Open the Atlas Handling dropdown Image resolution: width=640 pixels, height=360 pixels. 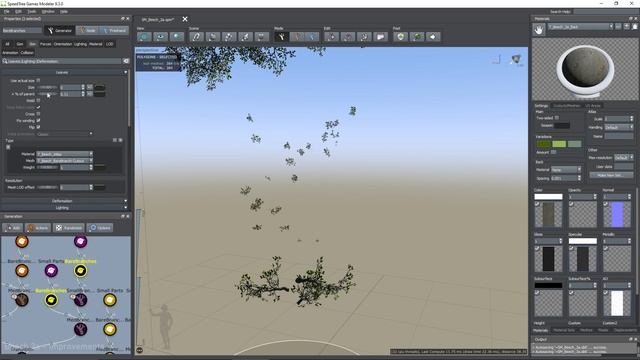(619, 127)
